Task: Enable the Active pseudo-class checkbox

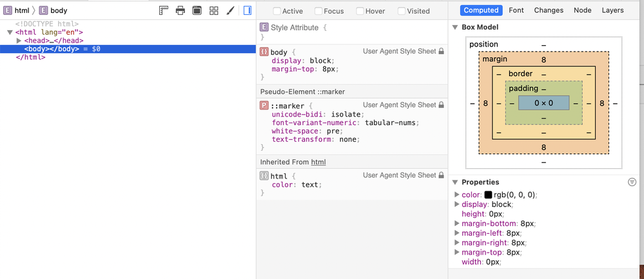Action: [x=277, y=11]
